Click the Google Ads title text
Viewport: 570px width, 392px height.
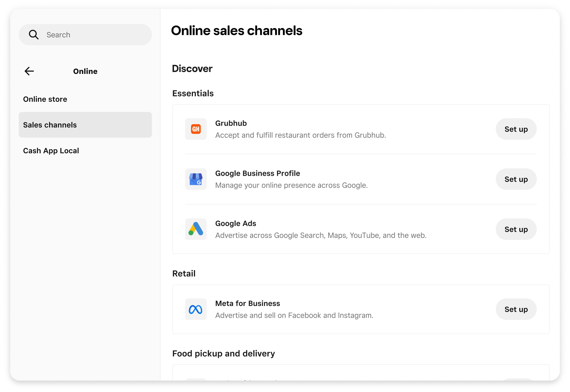click(235, 223)
